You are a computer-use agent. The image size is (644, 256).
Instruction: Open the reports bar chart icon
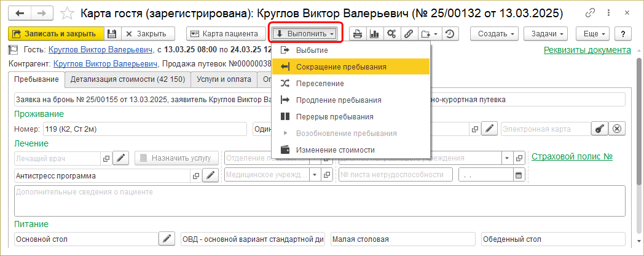pyautogui.click(x=374, y=34)
